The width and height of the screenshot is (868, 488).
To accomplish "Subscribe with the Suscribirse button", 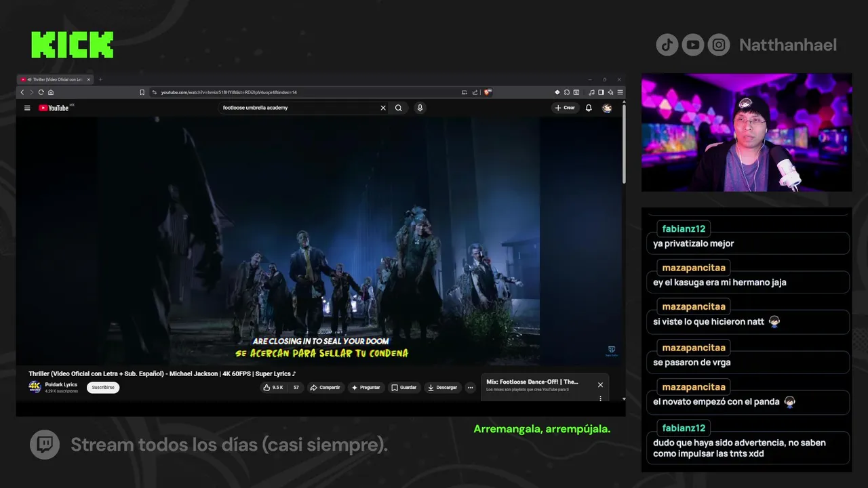I will pyautogui.click(x=103, y=388).
